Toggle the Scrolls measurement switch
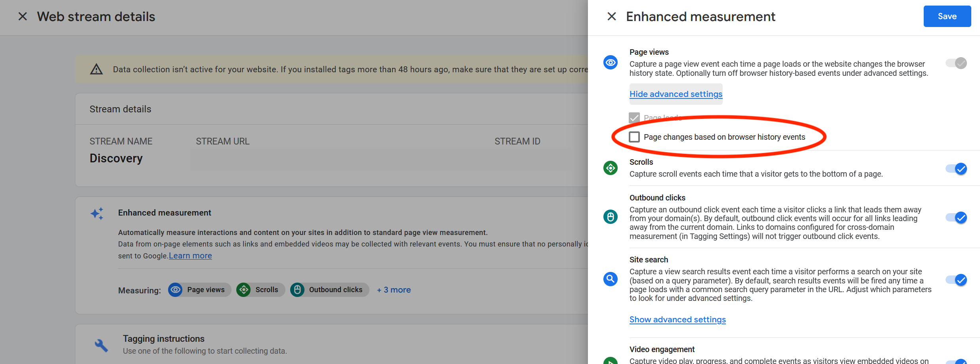The height and width of the screenshot is (364, 980). (x=956, y=169)
